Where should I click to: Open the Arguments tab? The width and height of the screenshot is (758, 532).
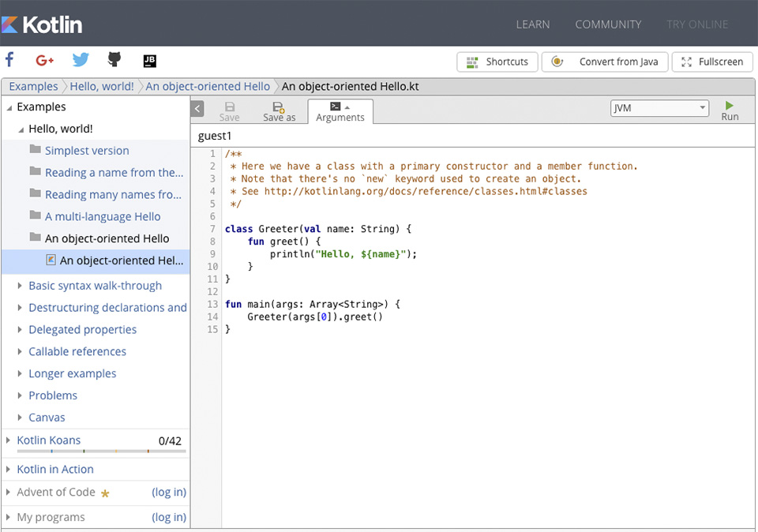(x=340, y=111)
